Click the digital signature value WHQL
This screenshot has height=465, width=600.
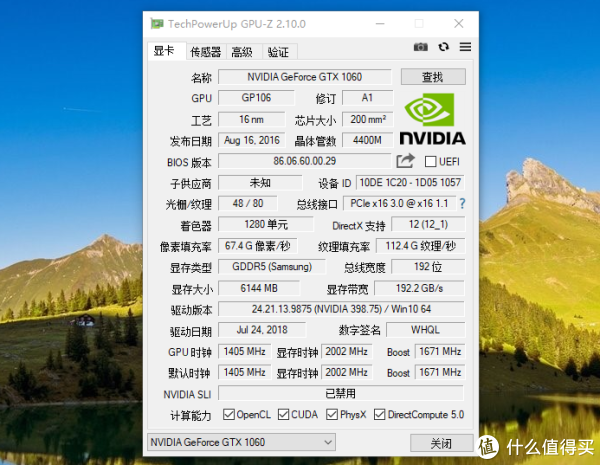point(426,330)
